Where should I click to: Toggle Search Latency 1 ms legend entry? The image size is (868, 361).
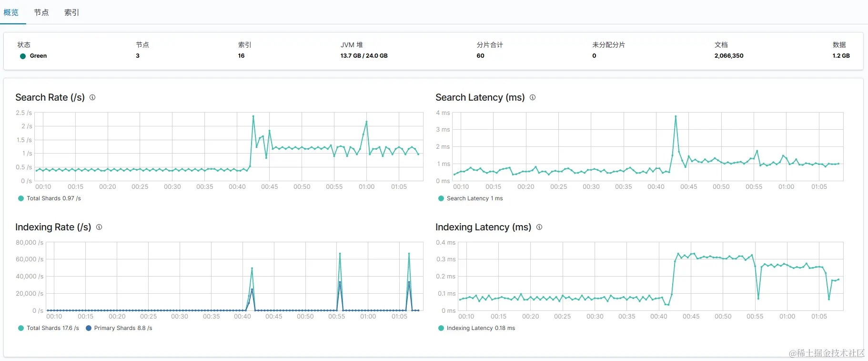(471, 198)
